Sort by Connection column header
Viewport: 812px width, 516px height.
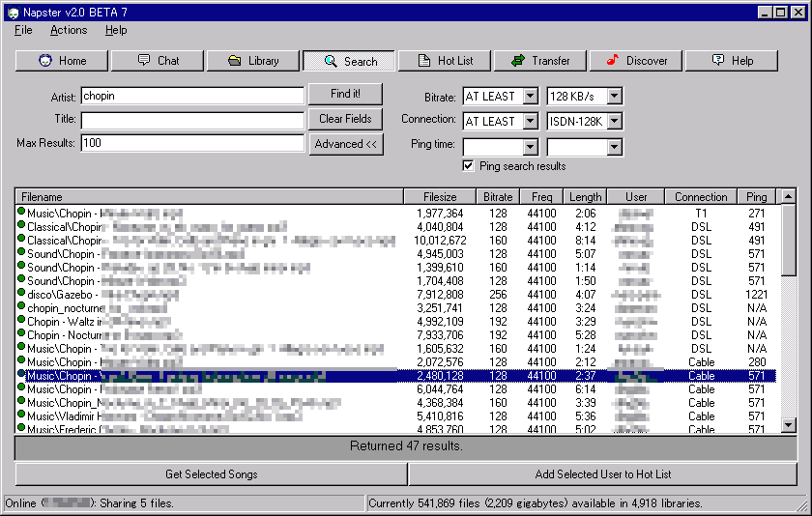pos(701,197)
